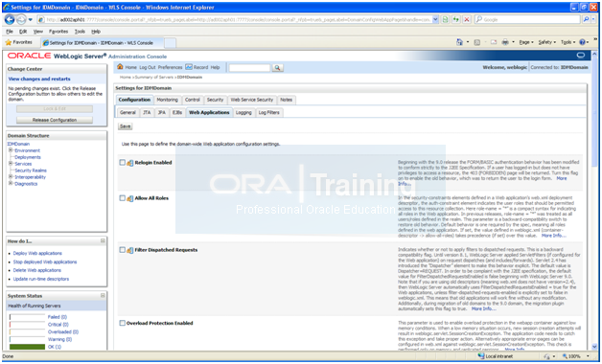Check the Allow All Roles checkbox

tap(122, 198)
